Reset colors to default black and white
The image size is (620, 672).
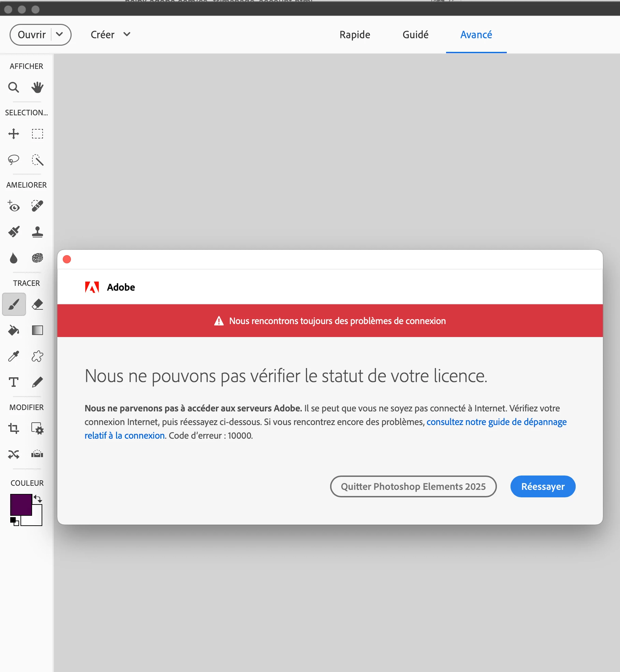coord(14,522)
